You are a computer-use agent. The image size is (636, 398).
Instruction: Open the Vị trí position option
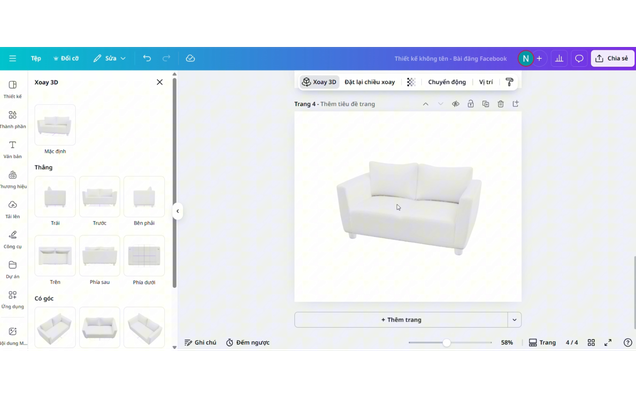[486, 82]
